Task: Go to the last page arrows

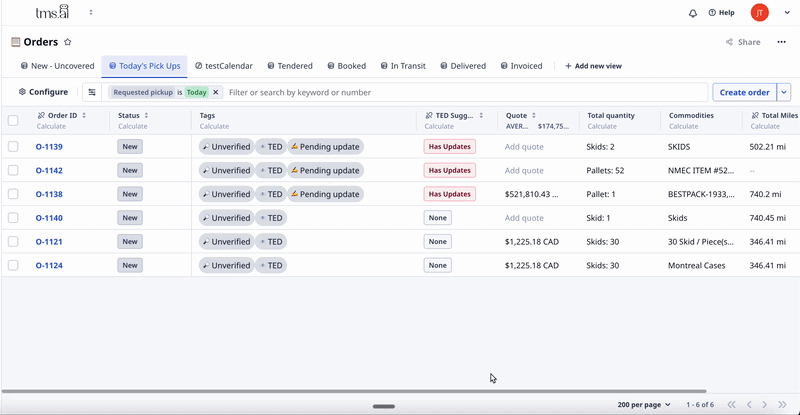Action: tap(782, 404)
